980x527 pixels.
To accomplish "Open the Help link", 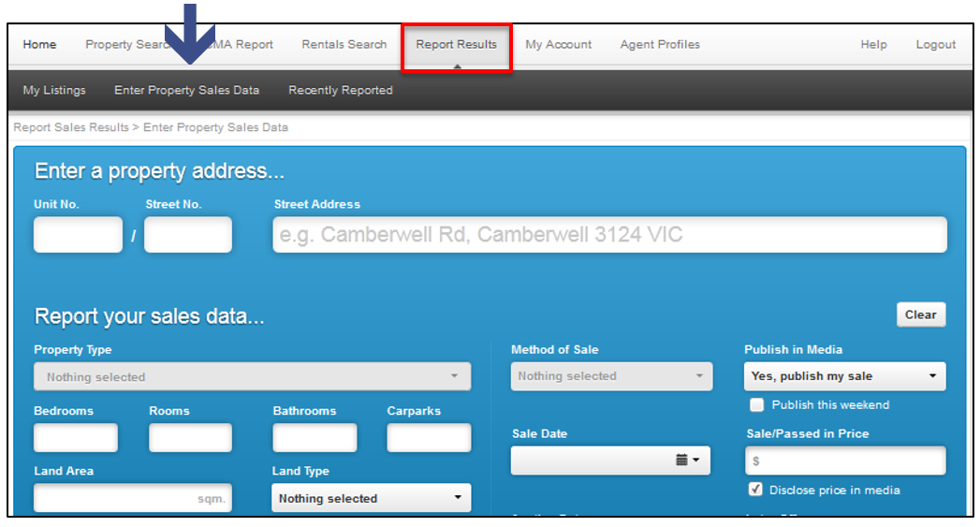I will pos(873,45).
